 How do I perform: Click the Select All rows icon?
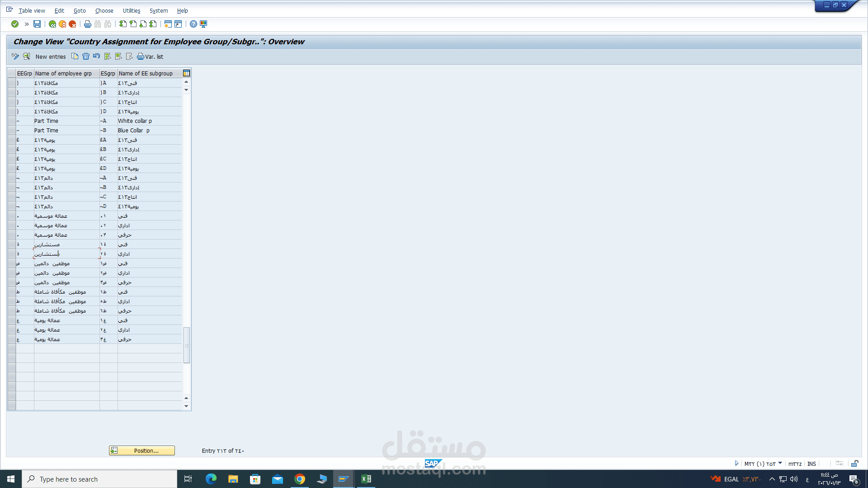108,56
